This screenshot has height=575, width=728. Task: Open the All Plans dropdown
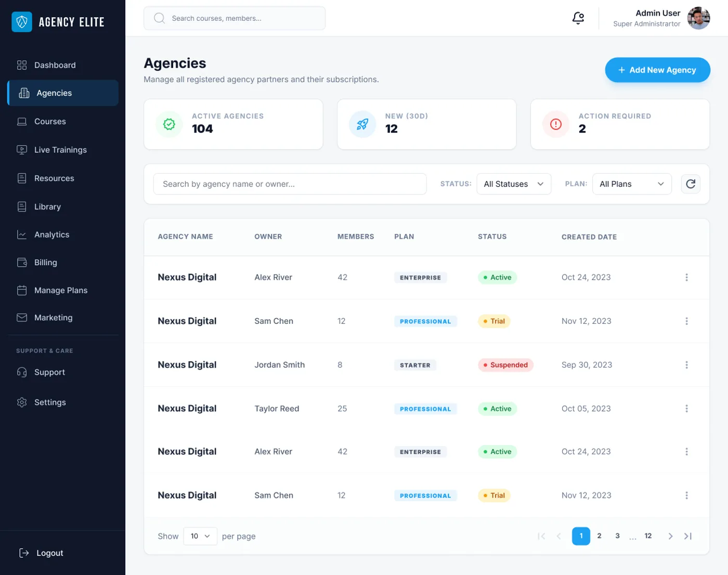click(x=631, y=184)
